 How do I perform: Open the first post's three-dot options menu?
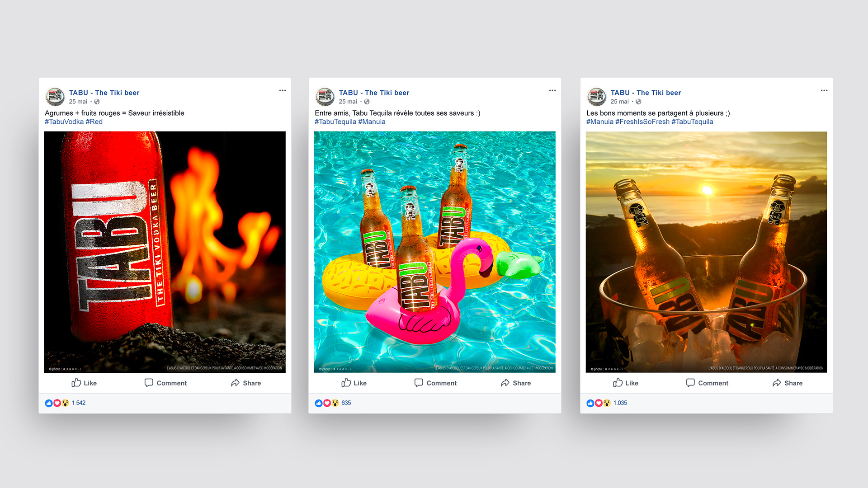click(x=283, y=90)
